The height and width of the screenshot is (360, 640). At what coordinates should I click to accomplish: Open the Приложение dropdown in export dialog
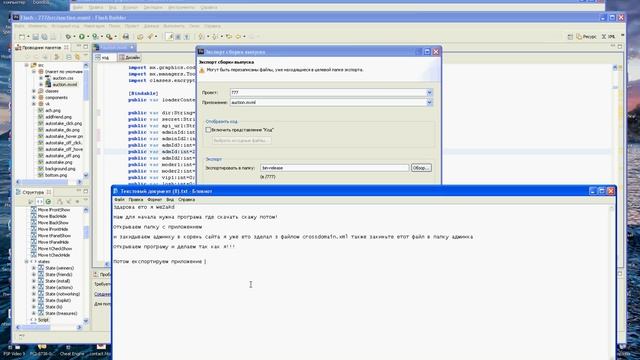click(429, 102)
